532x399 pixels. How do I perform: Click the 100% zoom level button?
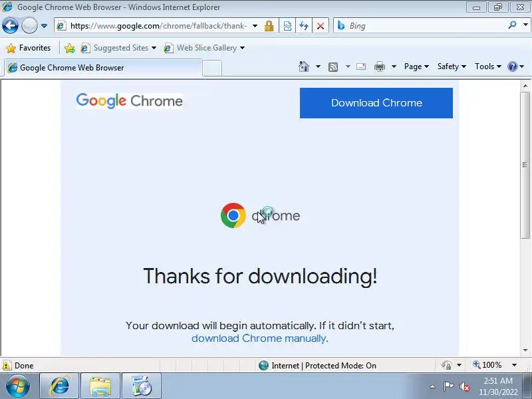click(487, 365)
